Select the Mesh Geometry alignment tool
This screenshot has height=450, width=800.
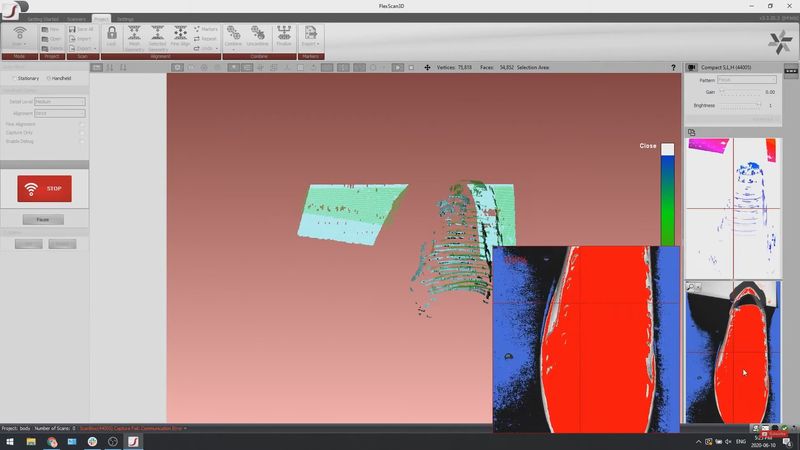click(133, 36)
